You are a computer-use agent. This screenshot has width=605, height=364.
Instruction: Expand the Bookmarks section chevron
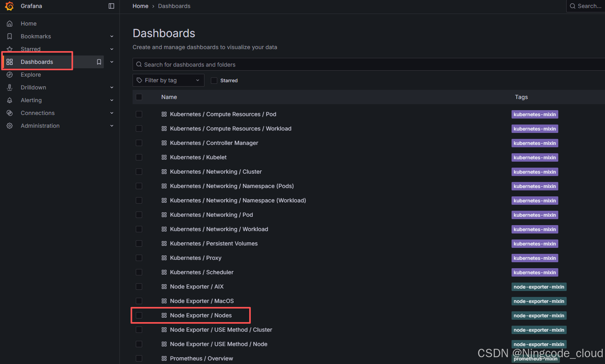[x=112, y=36]
